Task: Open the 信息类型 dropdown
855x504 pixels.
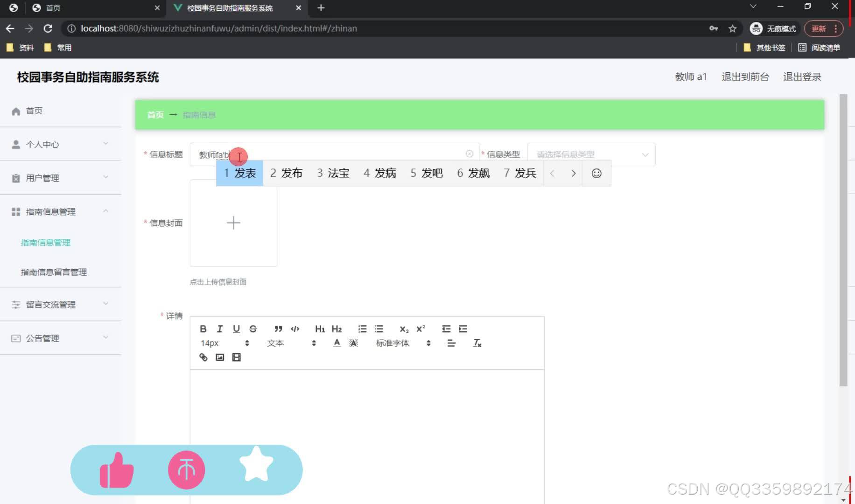Action: [x=591, y=154]
